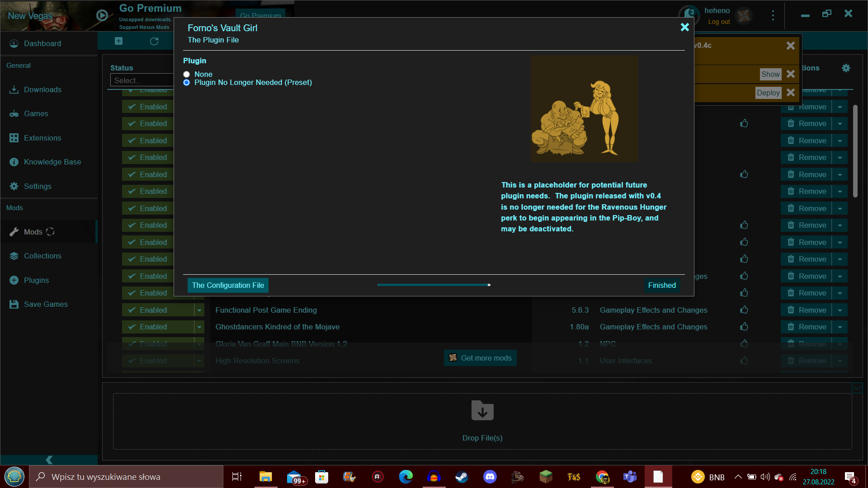Click the Show notification button
Screen dimensions: 868x488
[x=770, y=74]
